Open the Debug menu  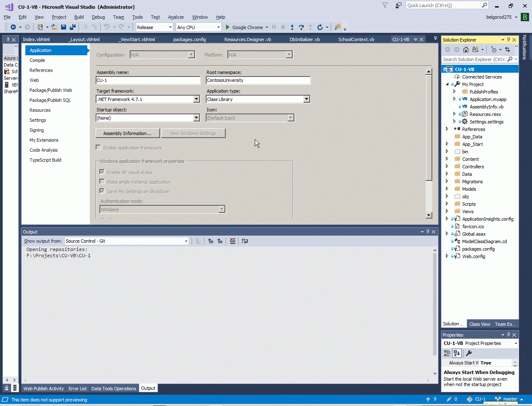(99, 17)
